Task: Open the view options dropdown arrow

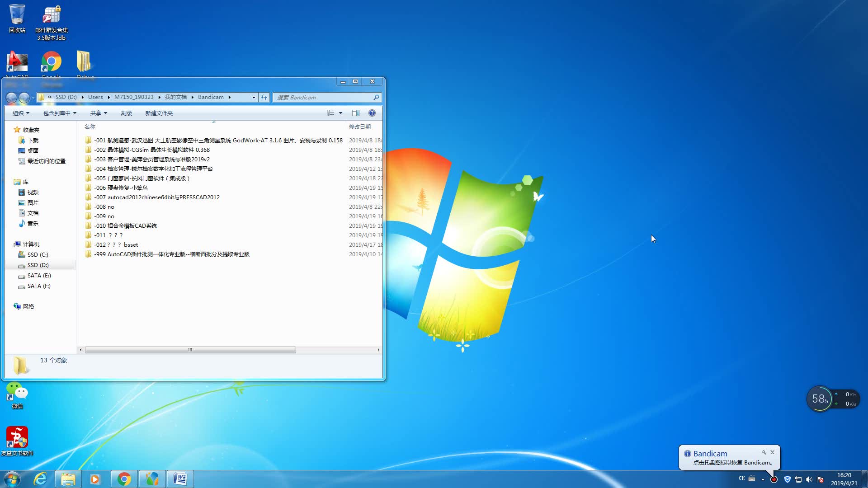Action: click(341, 113)
